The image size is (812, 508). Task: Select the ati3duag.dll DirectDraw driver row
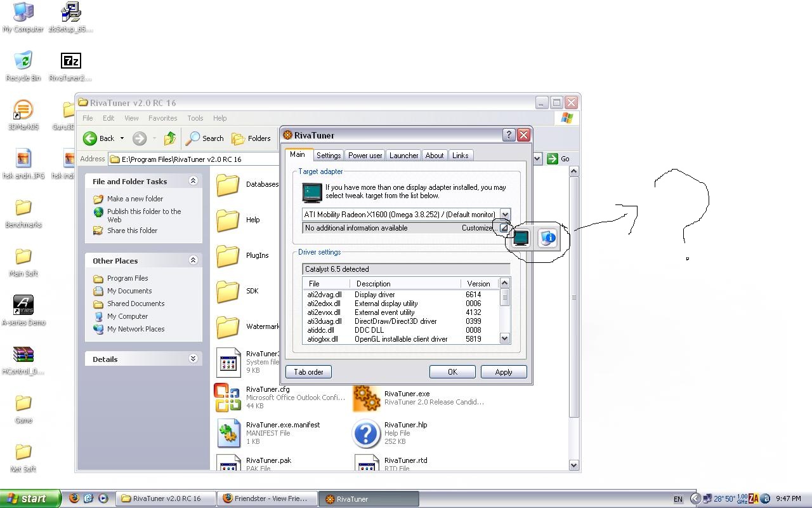[x=401, y=321]
